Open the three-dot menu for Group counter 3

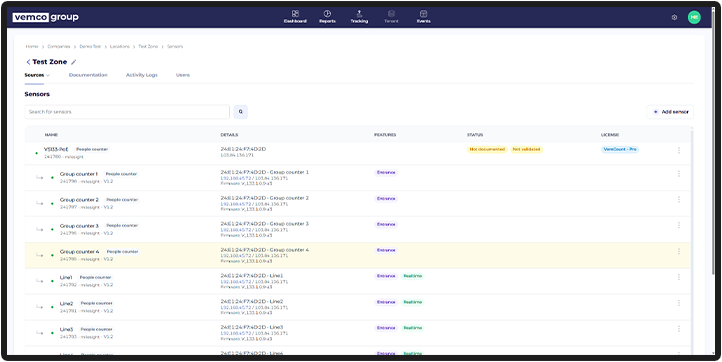679,225
